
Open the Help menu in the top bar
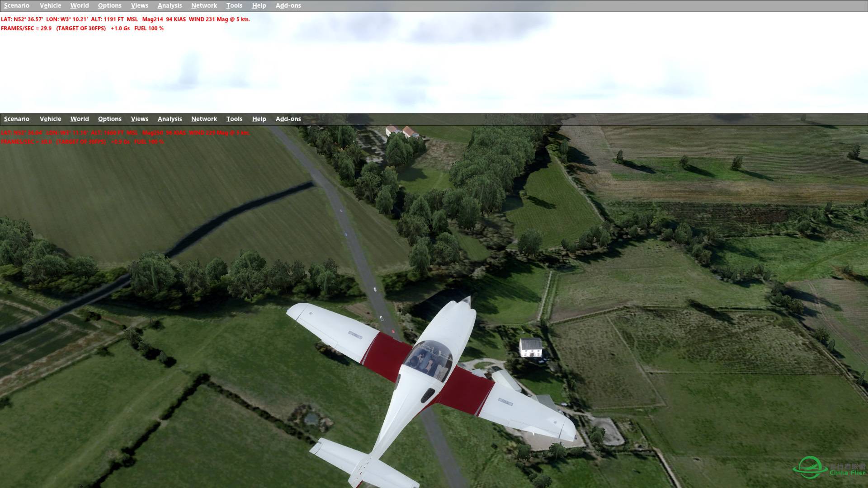click(258, 5)
